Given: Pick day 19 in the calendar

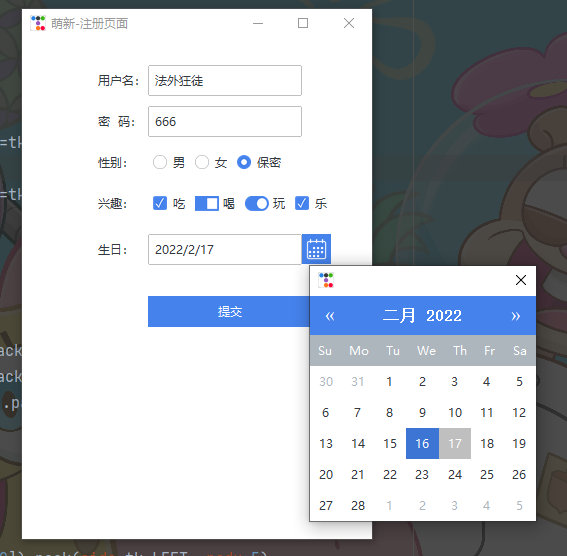Looking at the screenshot, I should [519, 443].
